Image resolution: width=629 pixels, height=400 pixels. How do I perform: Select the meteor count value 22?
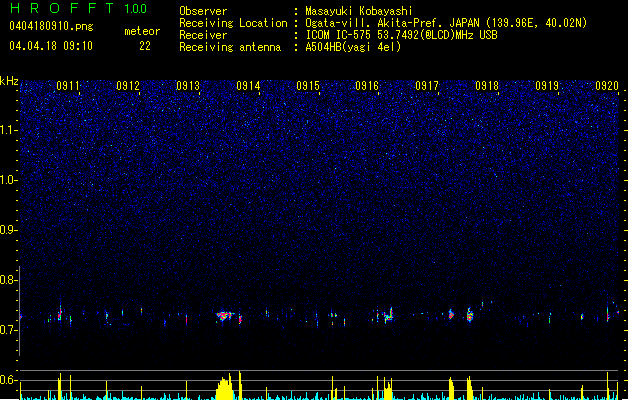(x=145, y=46)
